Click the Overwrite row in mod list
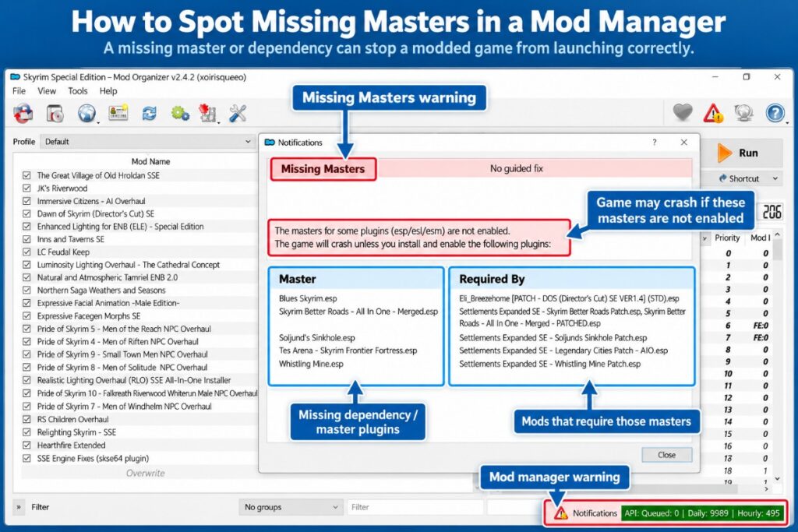 pyautogui.click(x=145, y=473)
